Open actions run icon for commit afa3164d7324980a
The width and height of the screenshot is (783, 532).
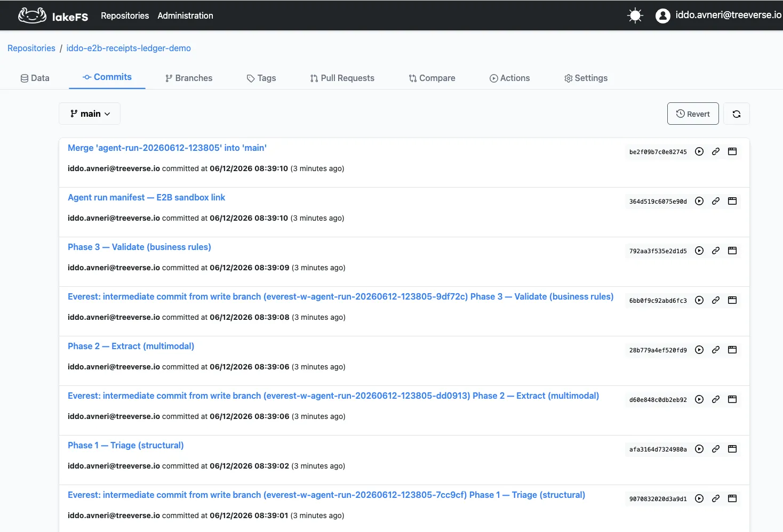pyautogui.click(x=699, y=449)
